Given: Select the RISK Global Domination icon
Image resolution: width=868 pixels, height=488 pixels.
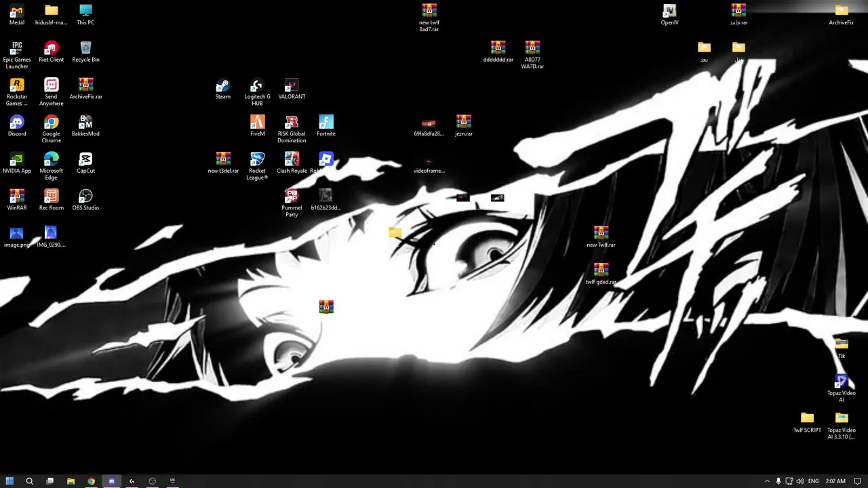Looking at the screenshot, I should [x=292, y=129].
